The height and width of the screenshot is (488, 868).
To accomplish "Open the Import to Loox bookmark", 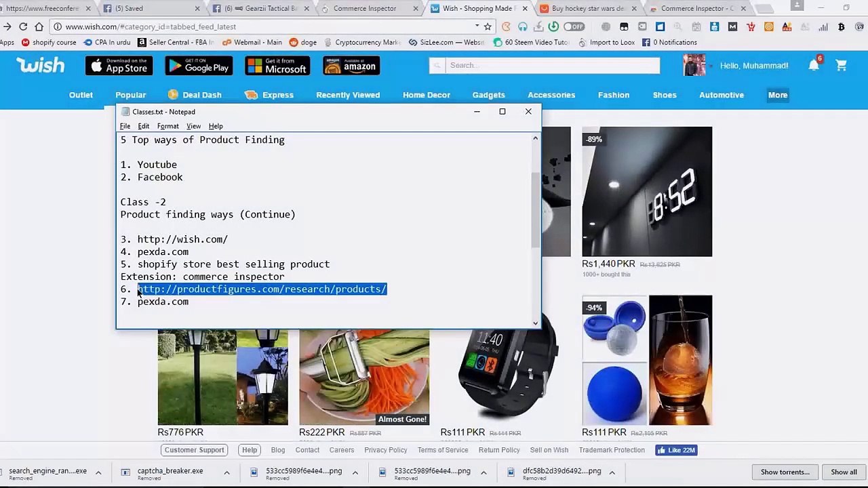I will (x=606, y=42).
